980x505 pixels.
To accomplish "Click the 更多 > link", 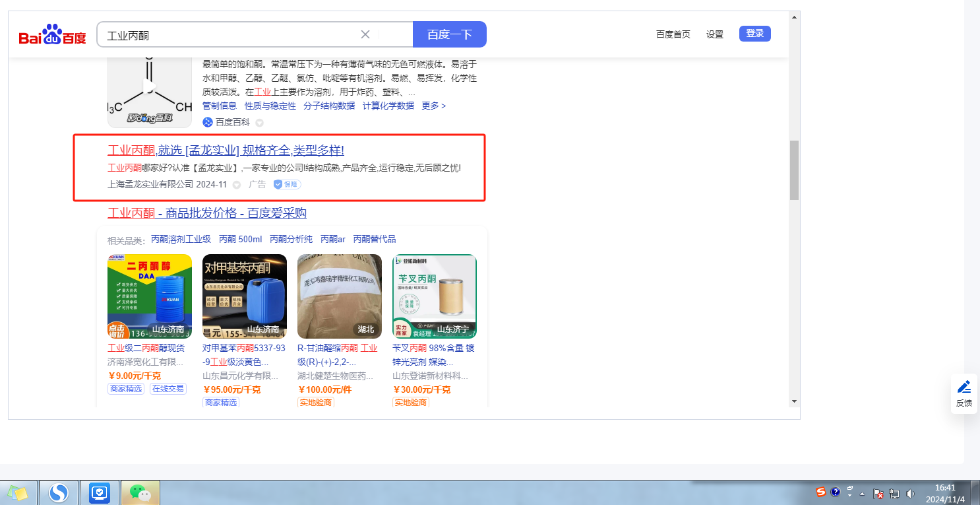I will tap(434, 106).
